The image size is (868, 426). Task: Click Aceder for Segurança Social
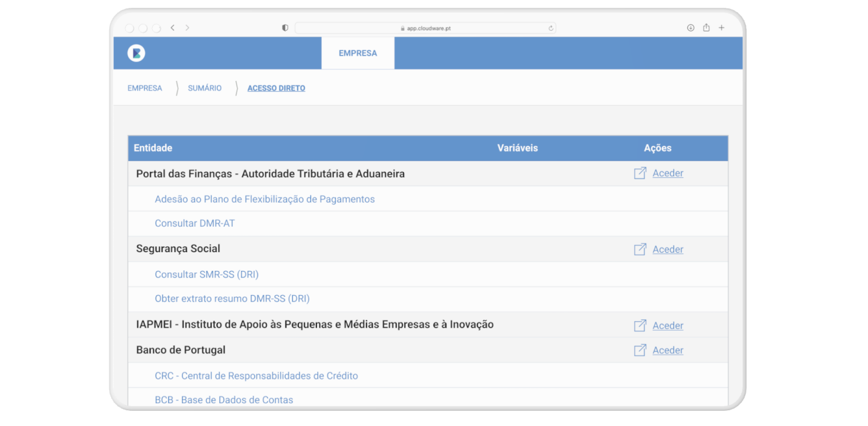668,249
